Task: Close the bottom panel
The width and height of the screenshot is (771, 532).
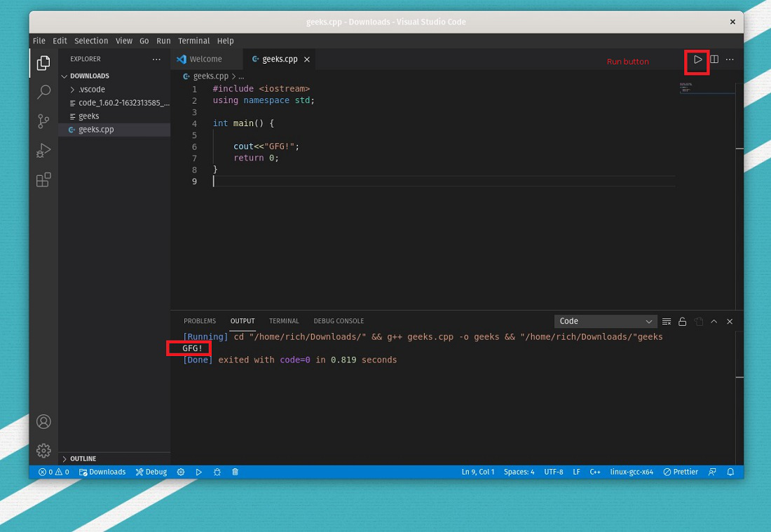Action: (x=730, y=322)
